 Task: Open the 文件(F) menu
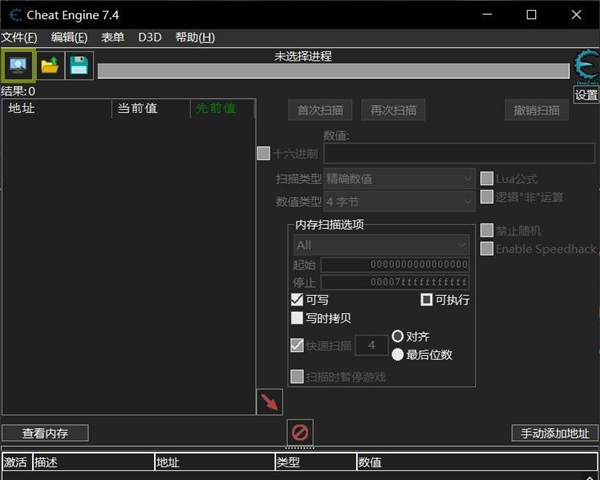[x=19, y=37]
